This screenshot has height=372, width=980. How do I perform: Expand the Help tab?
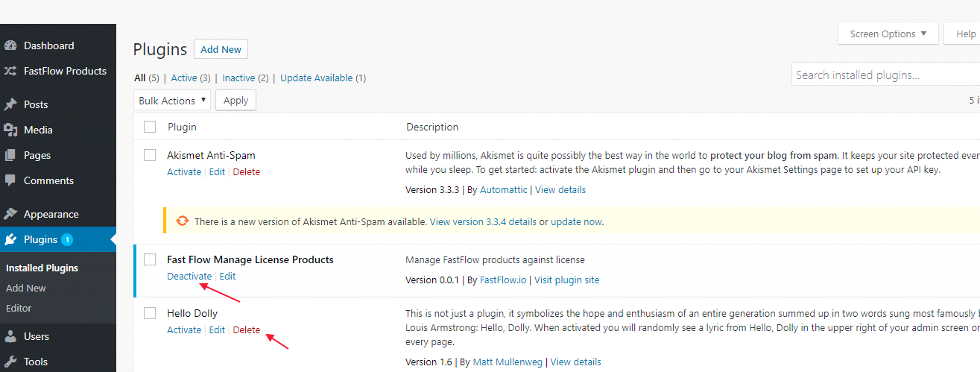[962, 34]
